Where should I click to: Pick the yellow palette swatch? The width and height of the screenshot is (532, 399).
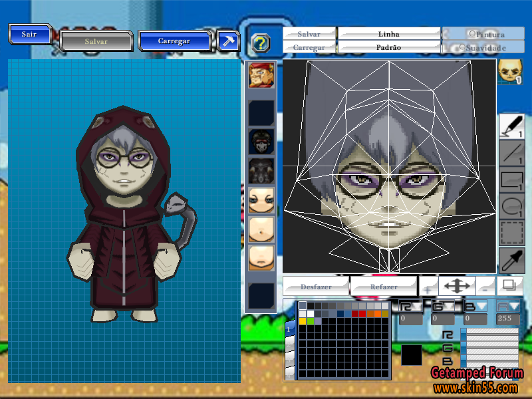pyautogui.click(x=303, y=321)
